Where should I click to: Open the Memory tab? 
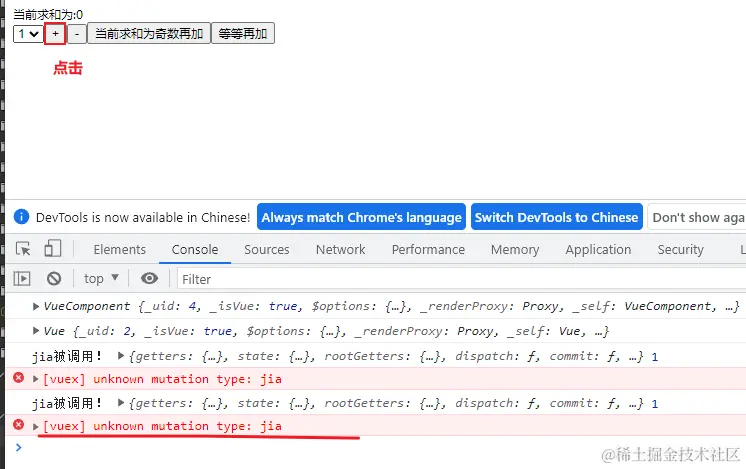(x=515, y=249)
